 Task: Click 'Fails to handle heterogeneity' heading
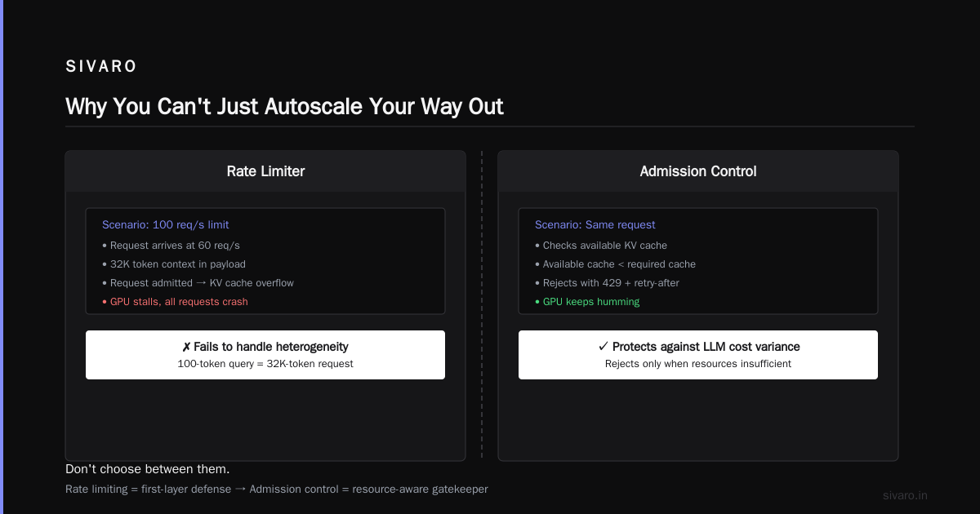point(265,347)
